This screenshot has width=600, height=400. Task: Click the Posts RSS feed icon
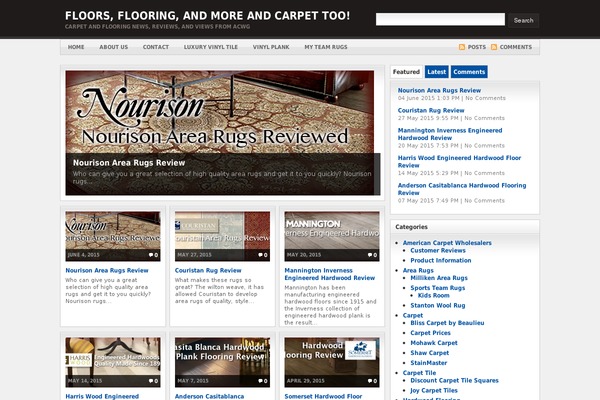point(462,47)
